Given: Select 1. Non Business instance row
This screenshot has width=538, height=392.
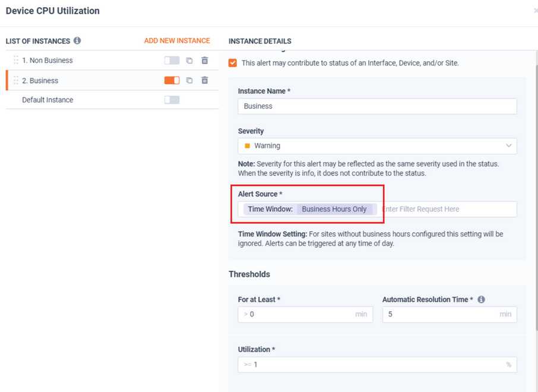Looking at the screenshot, I should tap(112, 61).
